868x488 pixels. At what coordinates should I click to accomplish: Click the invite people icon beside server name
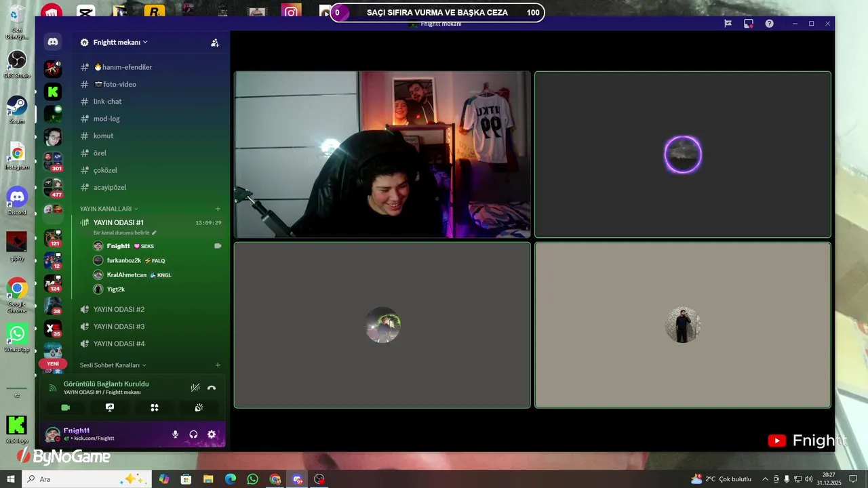coord(215,42)
